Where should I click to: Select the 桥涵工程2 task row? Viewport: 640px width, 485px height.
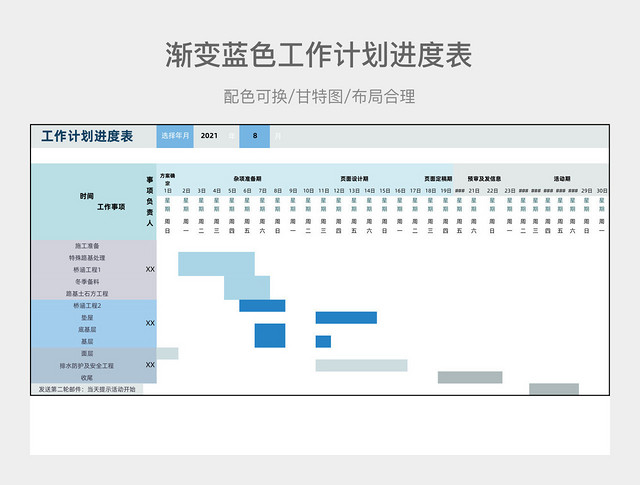pyautogui.click(x=87, y=305)
